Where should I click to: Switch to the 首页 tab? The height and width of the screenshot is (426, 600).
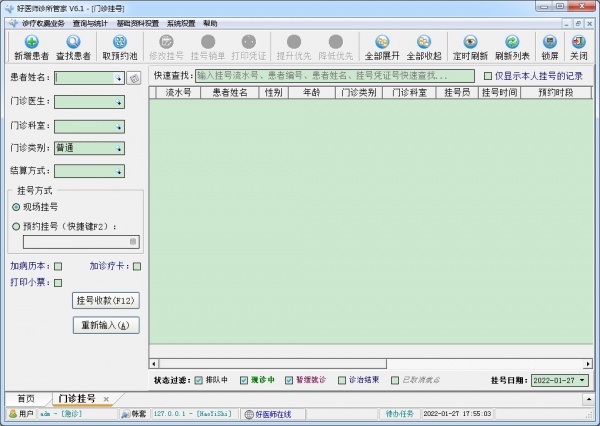tap(25, 398)
